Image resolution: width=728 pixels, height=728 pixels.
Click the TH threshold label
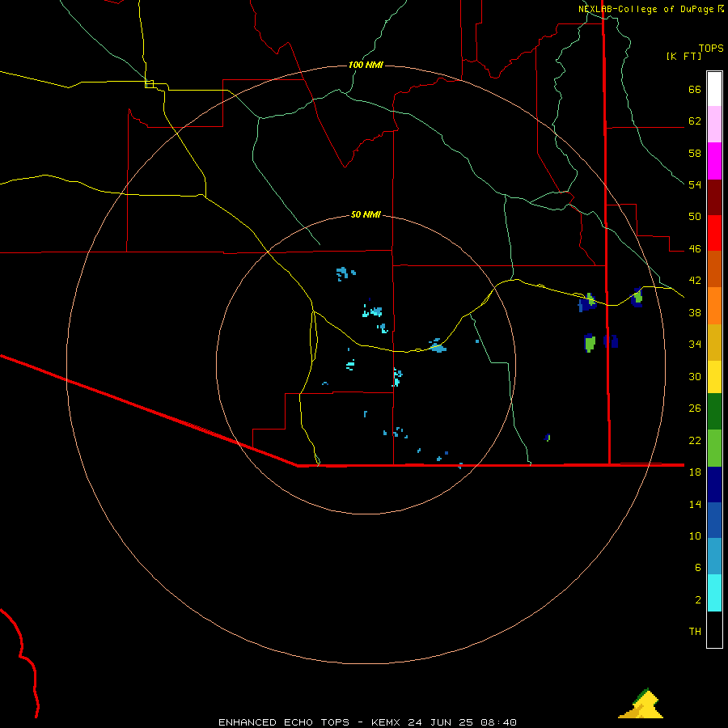pyautogui.click(x=695, y=632)
